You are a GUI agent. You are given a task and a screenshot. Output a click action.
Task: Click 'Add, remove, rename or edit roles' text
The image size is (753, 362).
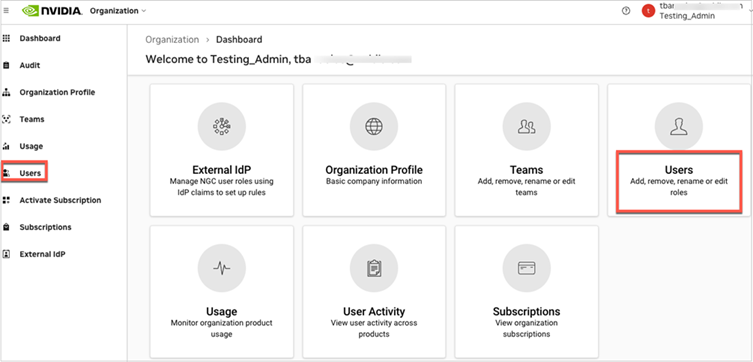679,187
